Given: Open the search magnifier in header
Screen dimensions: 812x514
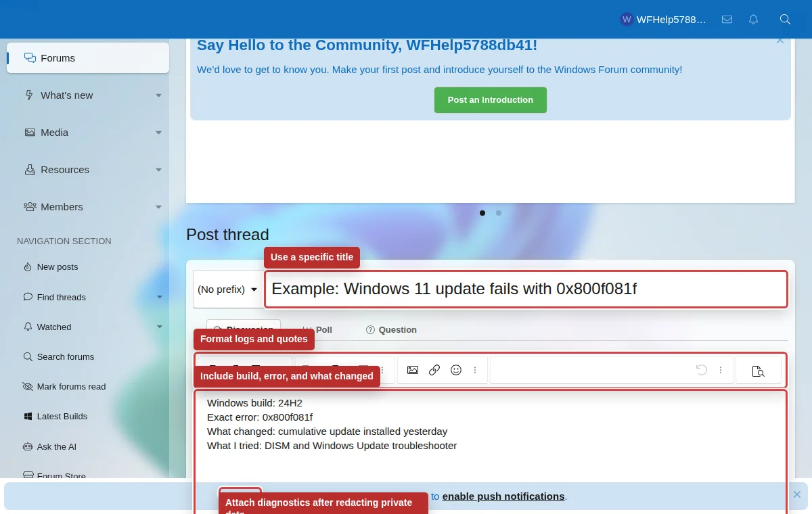Looking at the screenshot, I should pyautogui.click(x=785, y=20).
